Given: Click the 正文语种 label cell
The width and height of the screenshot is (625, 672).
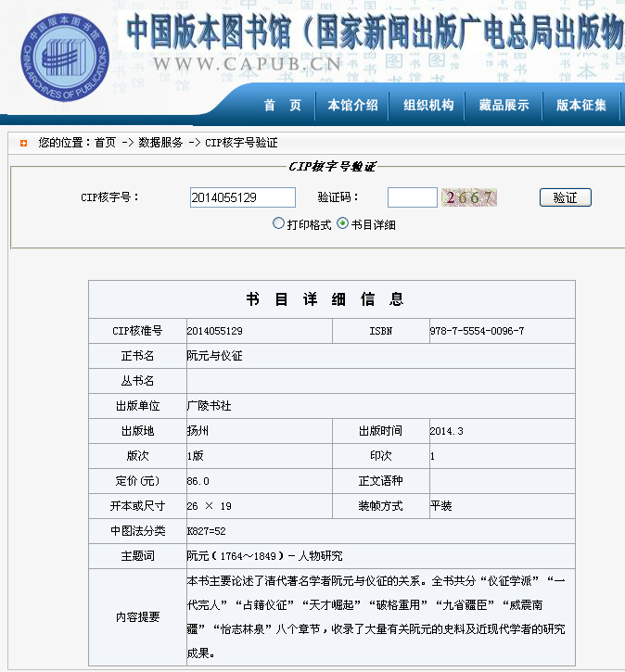Looking at the screenshot, I should (381, 481).
